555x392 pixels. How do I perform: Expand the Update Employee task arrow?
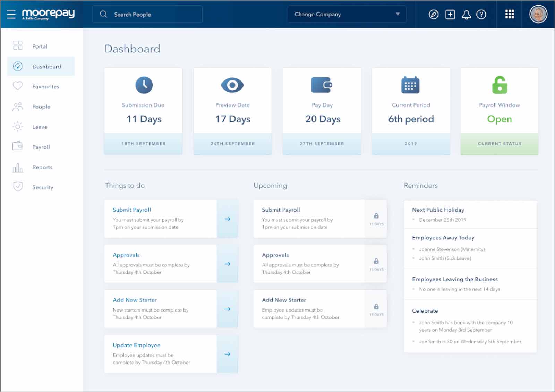[x=228, y=354]
